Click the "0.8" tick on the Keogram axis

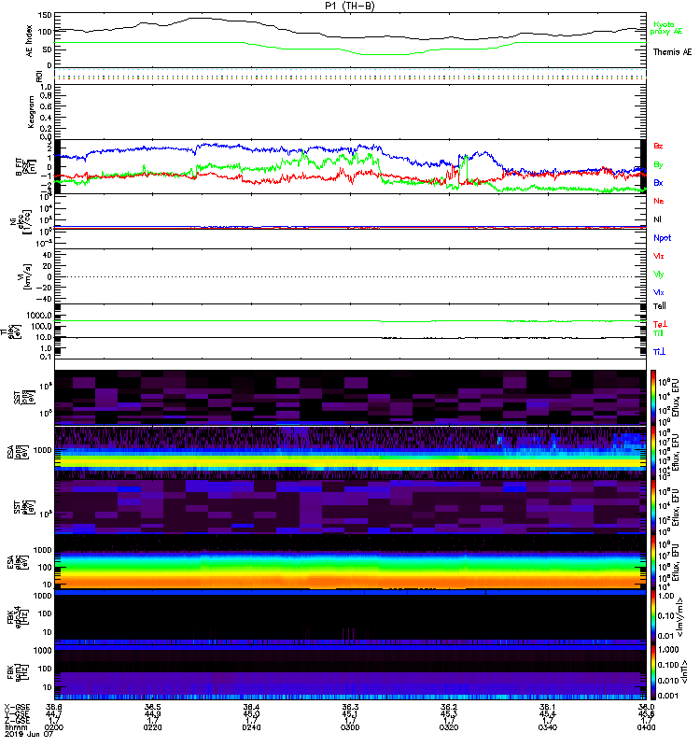tap(46, 96)
